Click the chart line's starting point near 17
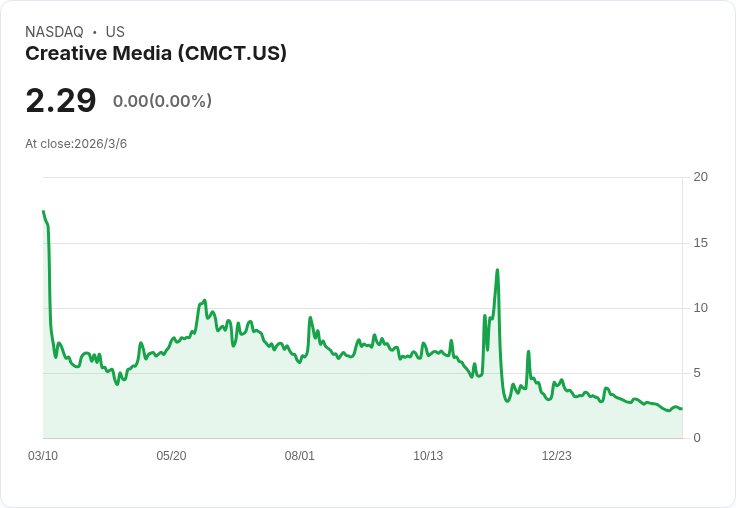The width and height of the screenshot is (736, 508). pyautogui.click(x=44, y=212)
